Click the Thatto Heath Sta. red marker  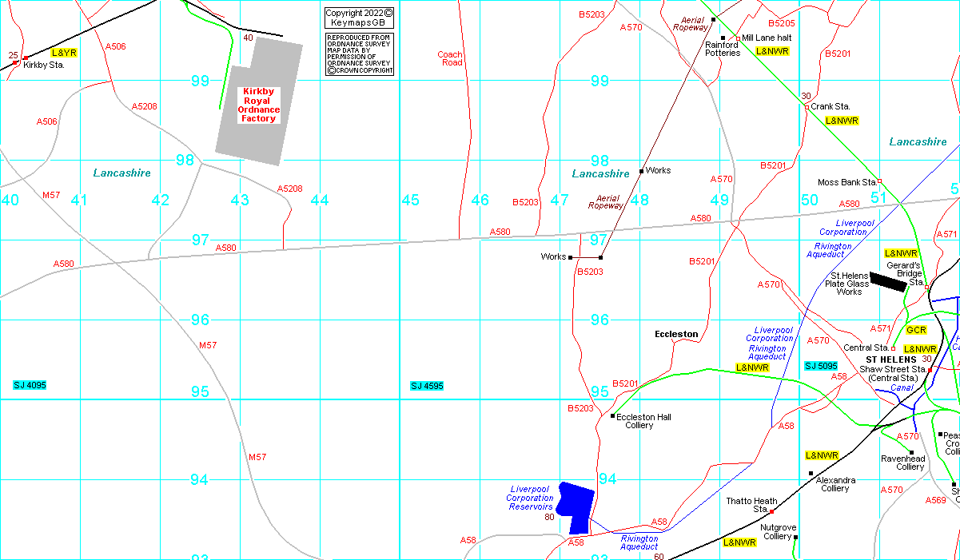[x=772, y=510]
